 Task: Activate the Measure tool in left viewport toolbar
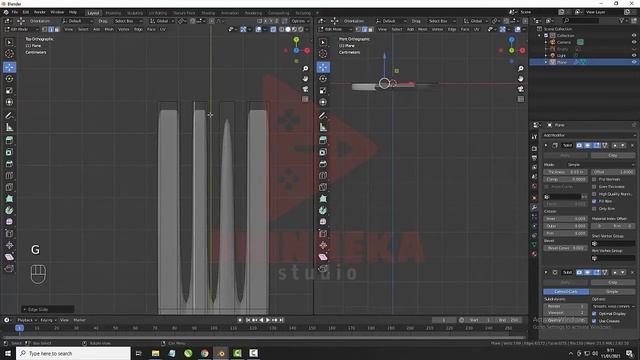9,128
